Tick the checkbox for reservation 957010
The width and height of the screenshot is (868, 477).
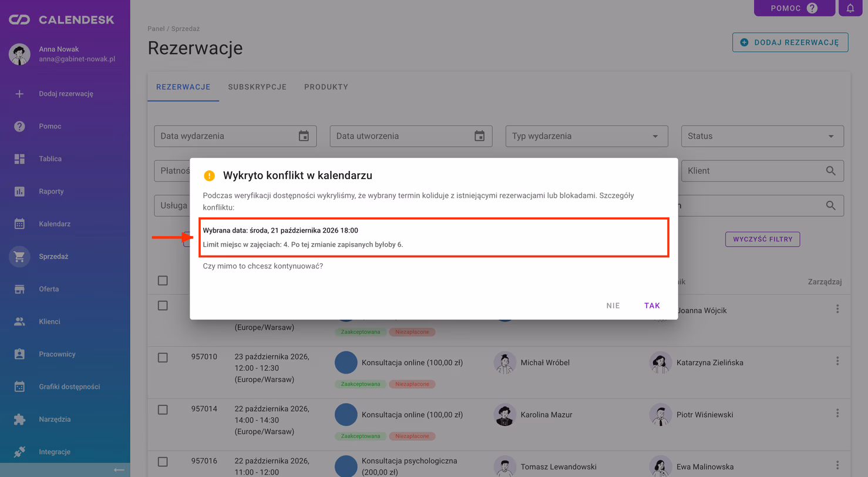pos(163,357)
